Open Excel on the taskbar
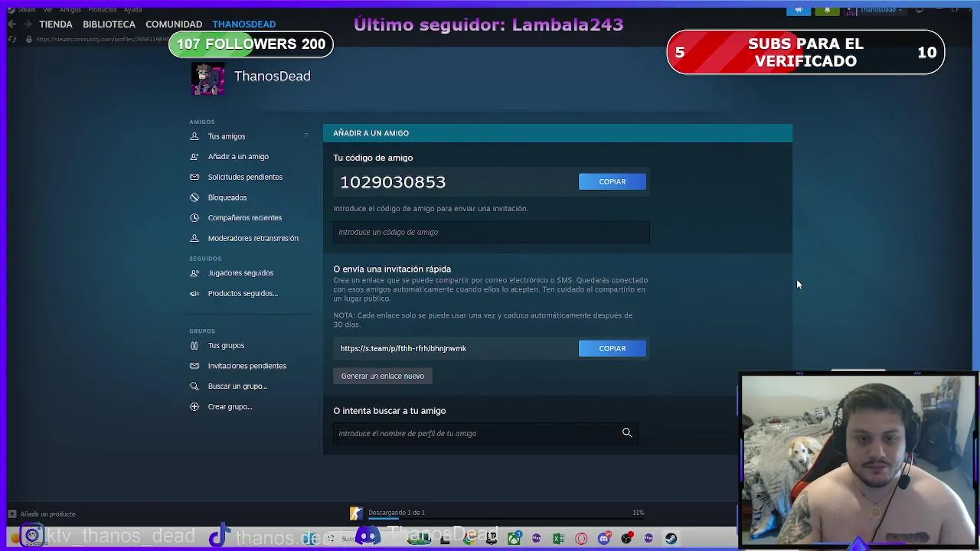This screenshot has height=551, width=980. [x=558, y=539]
